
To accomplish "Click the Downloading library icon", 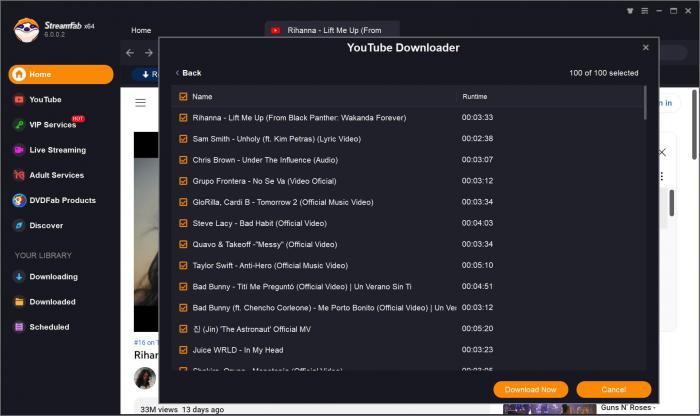I will click(x=19, y=277).
